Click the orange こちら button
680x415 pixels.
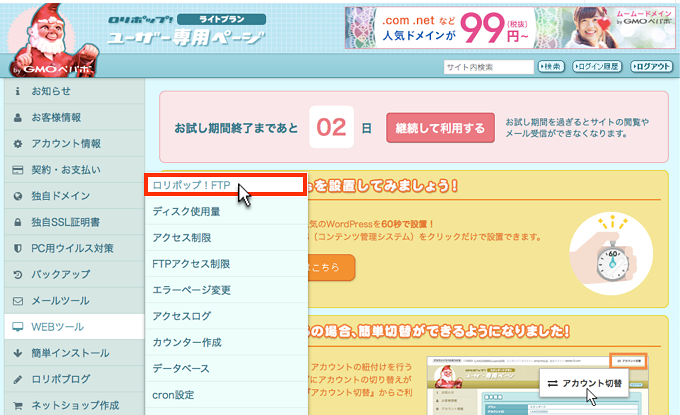(x=332, y=267)
